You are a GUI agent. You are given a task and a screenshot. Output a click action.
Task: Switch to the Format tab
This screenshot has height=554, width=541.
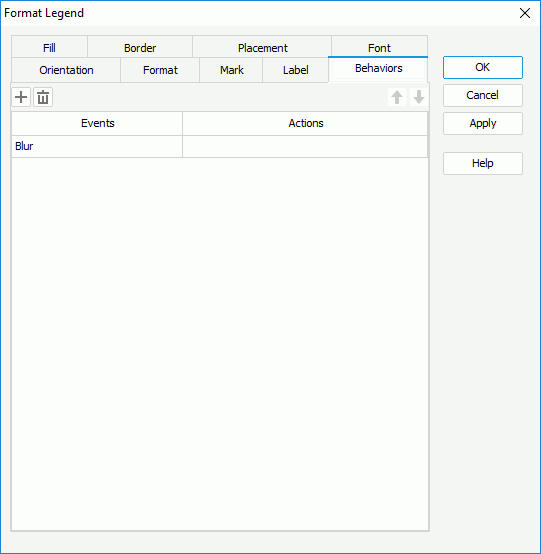pyautogui.click(x=160, y=70)
